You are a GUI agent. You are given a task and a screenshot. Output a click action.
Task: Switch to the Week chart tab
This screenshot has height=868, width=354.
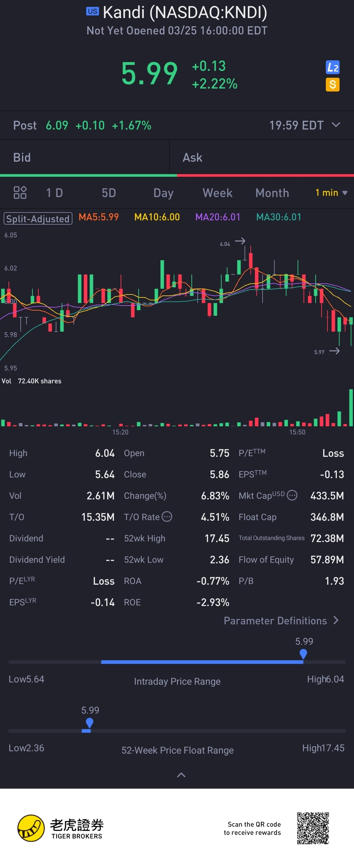click(217, 193)
